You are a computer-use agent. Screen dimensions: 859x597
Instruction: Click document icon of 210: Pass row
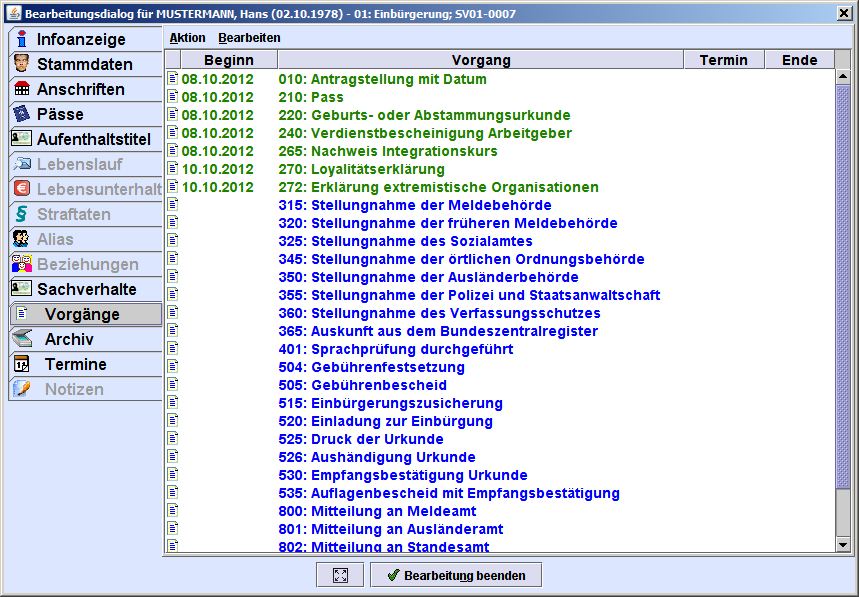click(173, 96)
